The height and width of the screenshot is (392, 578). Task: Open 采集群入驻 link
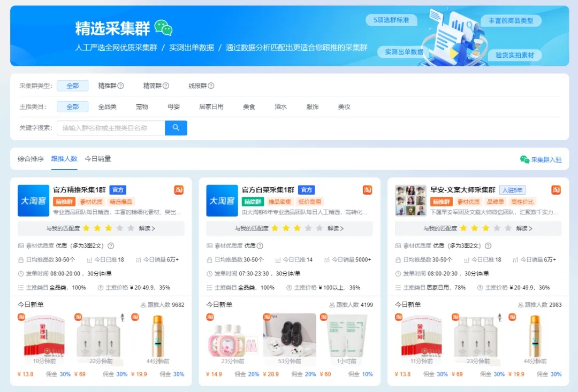point(546,160)
